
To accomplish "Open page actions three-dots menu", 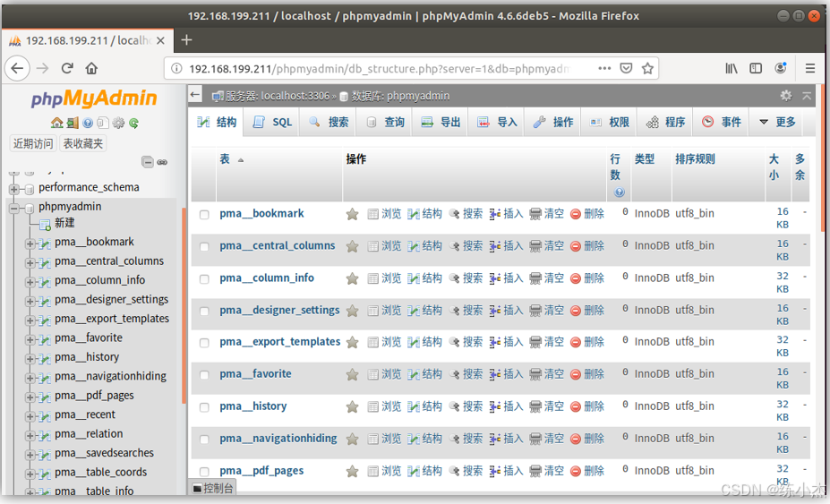I will (x=604, y=68).
